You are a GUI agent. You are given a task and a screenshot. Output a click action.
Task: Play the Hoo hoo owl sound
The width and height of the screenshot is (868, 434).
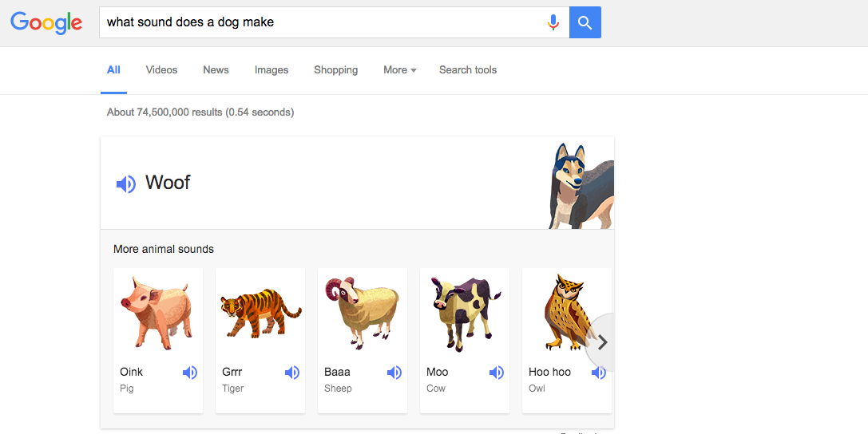point(598,373)
